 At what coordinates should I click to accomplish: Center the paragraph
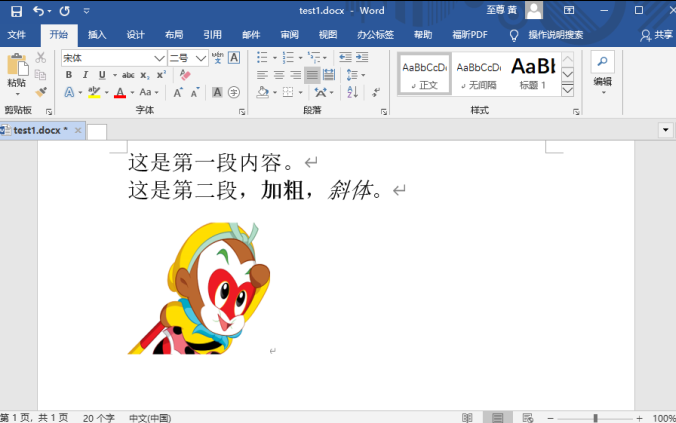(x=279, y=75)
